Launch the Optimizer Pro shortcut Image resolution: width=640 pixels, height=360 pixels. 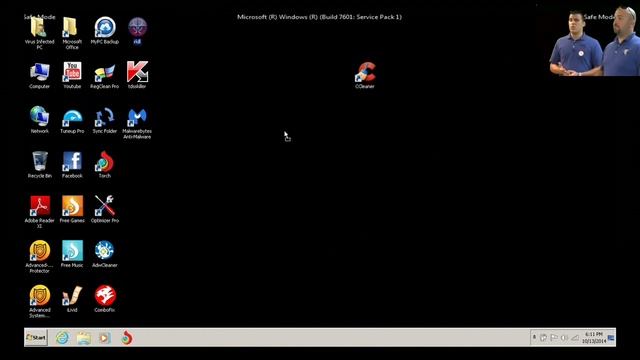tap(105, 209)
